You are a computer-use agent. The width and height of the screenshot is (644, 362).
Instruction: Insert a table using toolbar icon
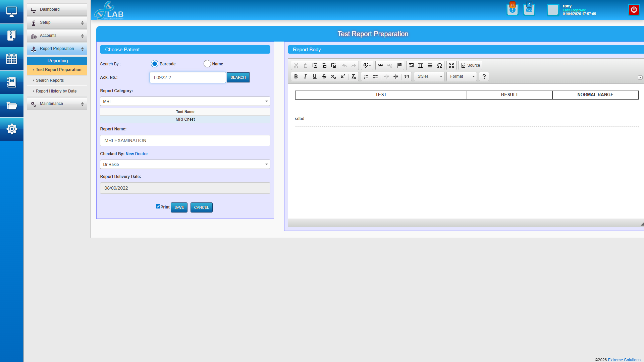coord(421,65)
